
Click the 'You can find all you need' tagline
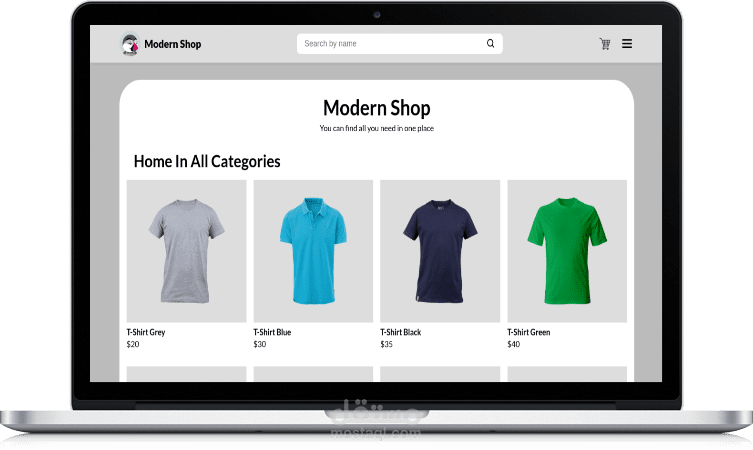pyautogui.click(x=376, y=128)
